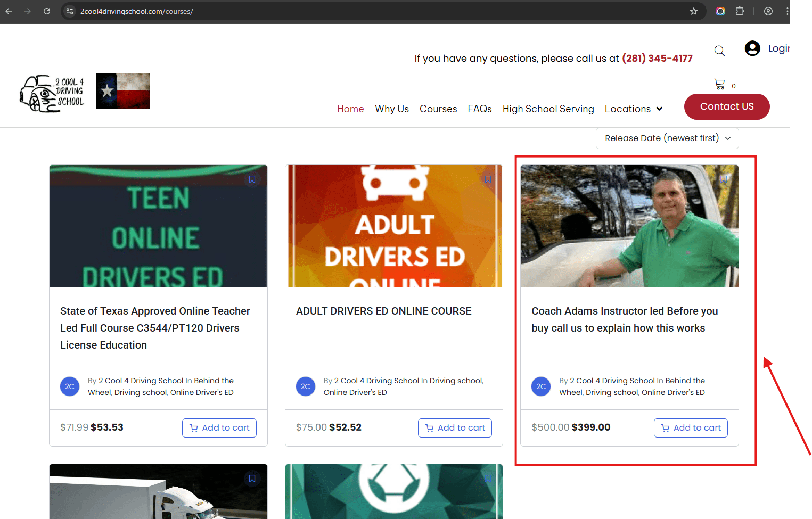Select the FAQs navigation item
The height and width of the screenshot is (519, 812).
(479, 109)
